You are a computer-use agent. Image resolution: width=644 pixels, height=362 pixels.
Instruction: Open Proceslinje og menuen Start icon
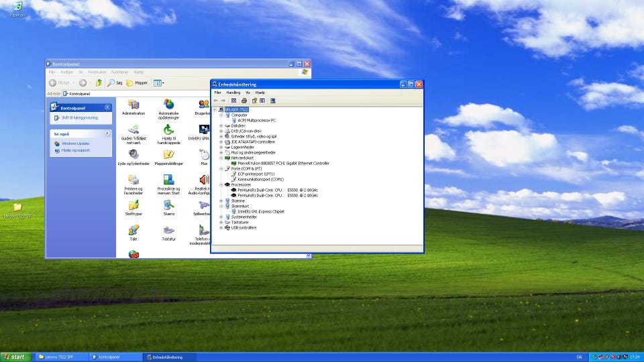[168, 185]
